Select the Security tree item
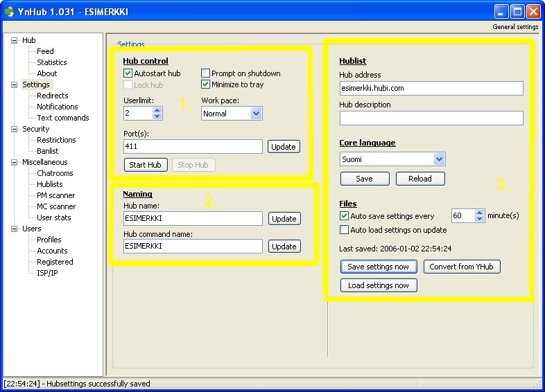 [x=36, y=129]
